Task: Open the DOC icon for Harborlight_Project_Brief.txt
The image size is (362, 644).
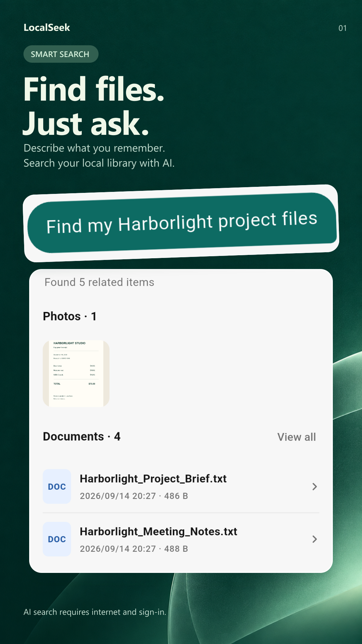Action: coord(57,486)
